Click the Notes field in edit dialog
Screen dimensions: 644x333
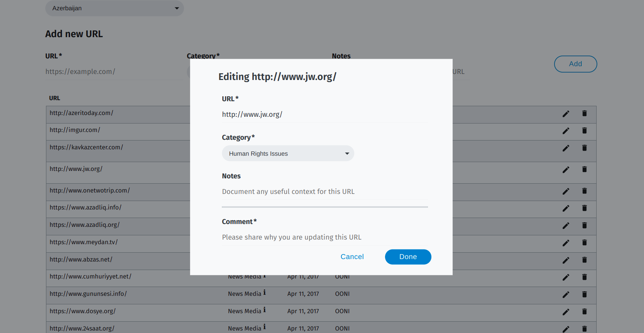324,192
